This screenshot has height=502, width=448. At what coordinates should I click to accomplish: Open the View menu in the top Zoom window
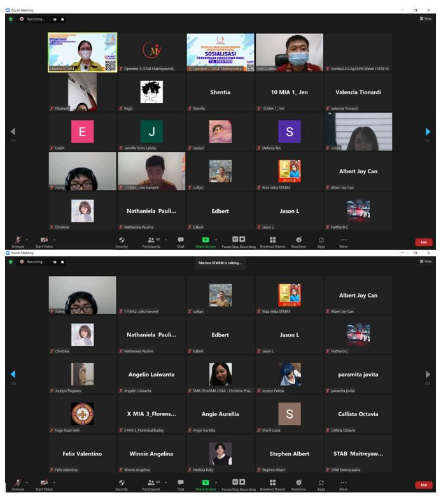click(x=426, y=18)
